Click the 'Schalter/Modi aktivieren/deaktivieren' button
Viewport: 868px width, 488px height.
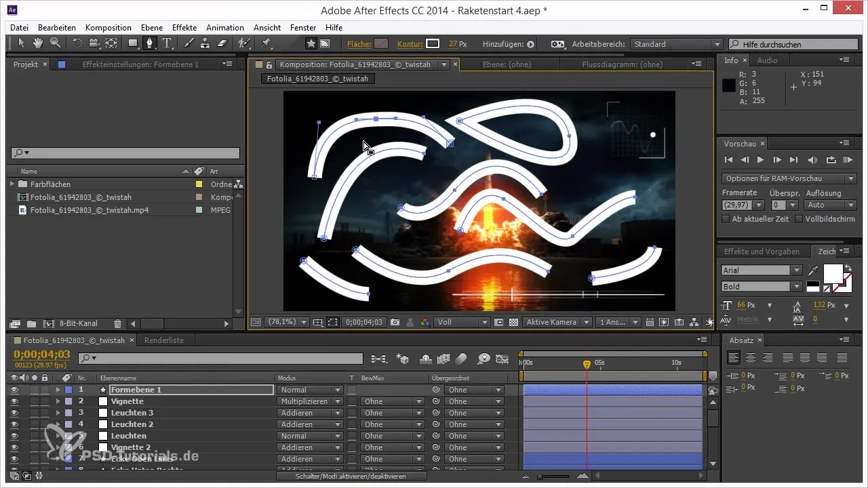click(x=351, y=476)
